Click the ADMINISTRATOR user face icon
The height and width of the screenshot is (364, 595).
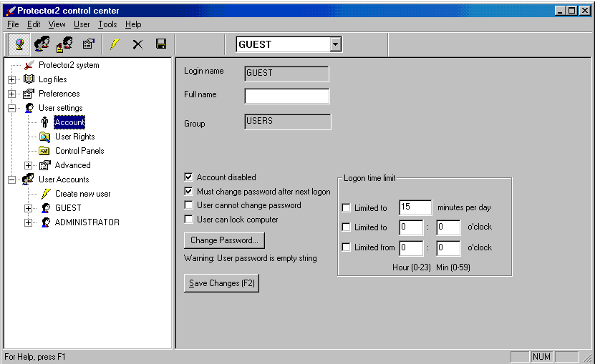46,222
